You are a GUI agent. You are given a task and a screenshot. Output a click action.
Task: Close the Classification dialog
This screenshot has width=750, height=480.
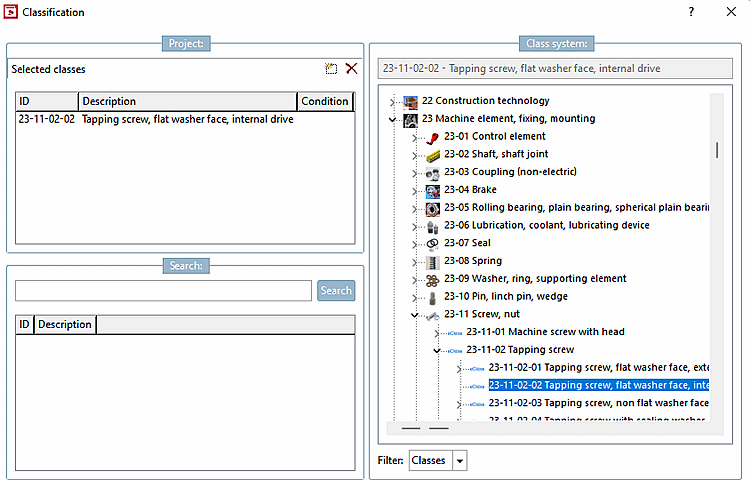731,11
